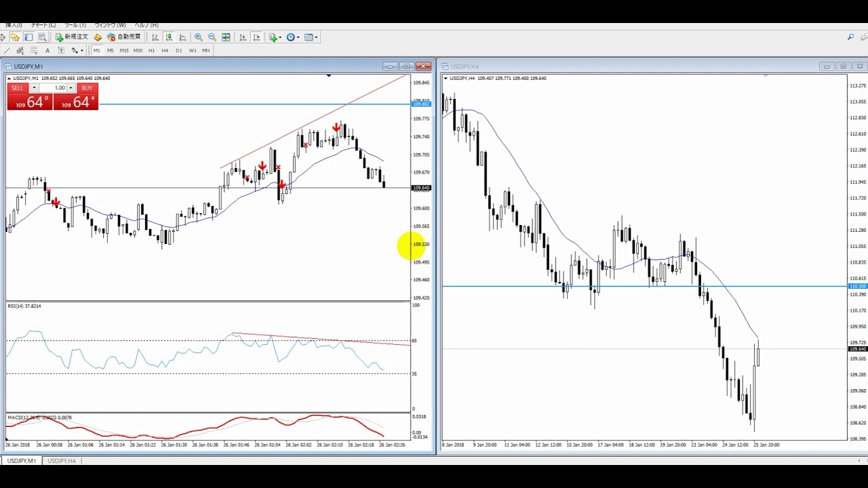The image size is (868, 488).
Task: Click the lot volume 1.00 field
Action: (x=53, y=88)
